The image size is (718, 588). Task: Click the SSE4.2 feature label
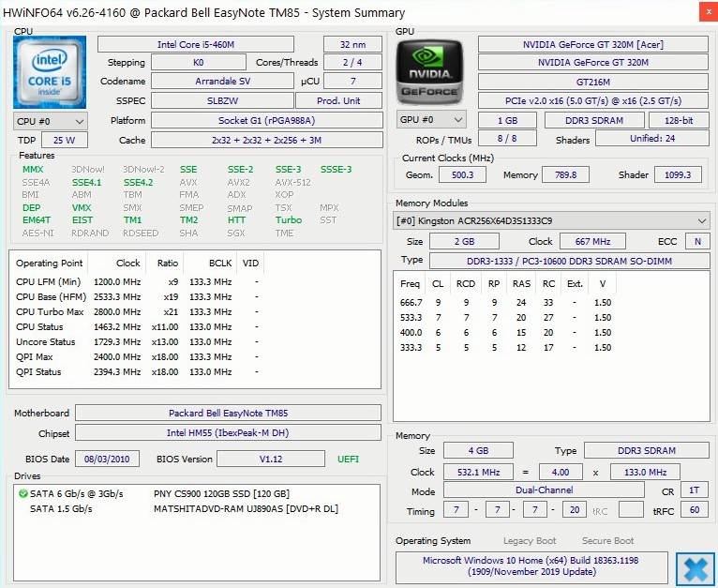click(x=138, y=183)
